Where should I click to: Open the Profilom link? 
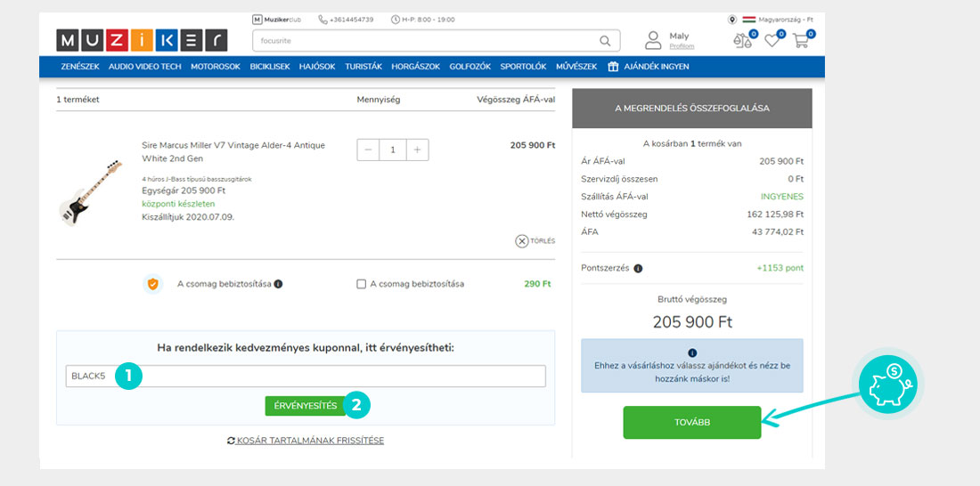(x=682, y=46)
